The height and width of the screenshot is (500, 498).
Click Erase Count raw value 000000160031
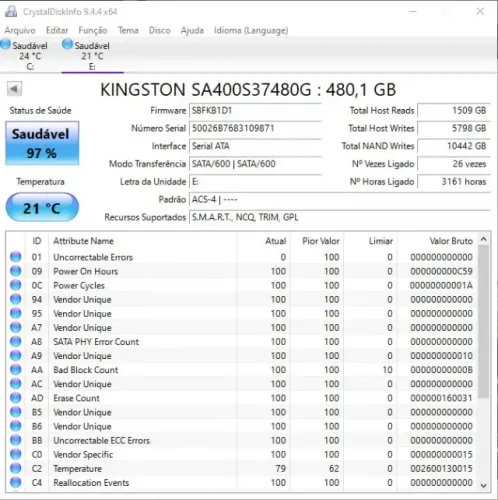click(441, 398)
